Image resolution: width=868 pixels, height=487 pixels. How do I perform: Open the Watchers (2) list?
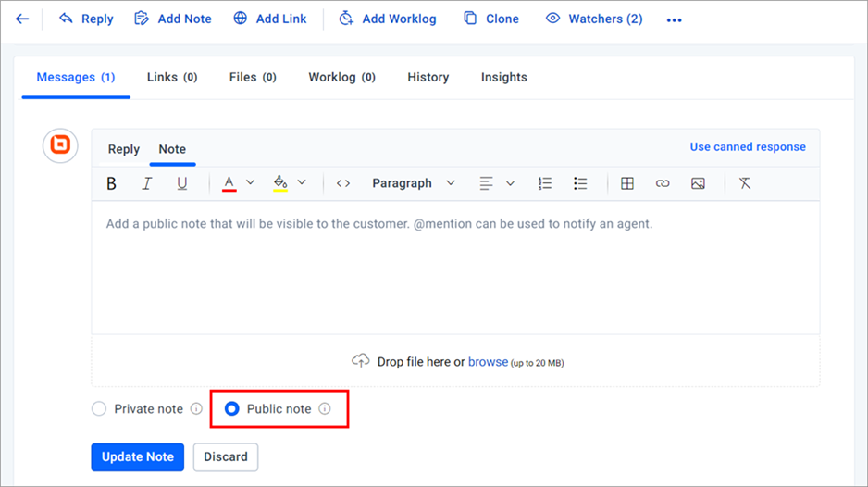(594, 19)
